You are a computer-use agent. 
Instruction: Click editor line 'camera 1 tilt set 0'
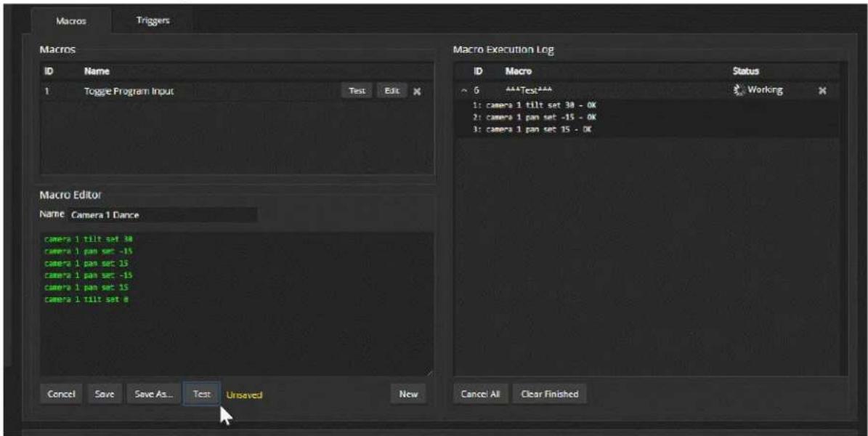point(87,299)
